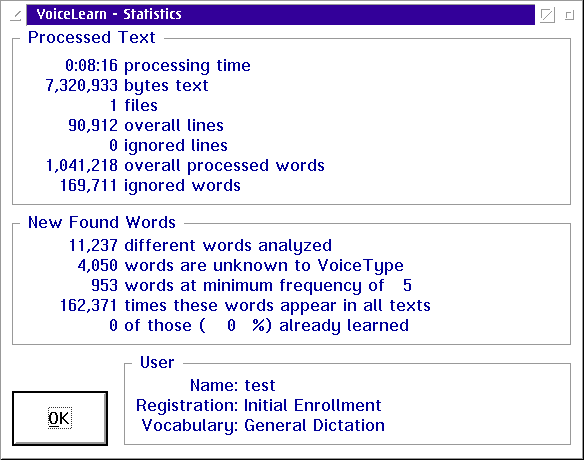Screen dimensions: 584x460
Task: Click the User Name value test
Action: pos(260,386)
